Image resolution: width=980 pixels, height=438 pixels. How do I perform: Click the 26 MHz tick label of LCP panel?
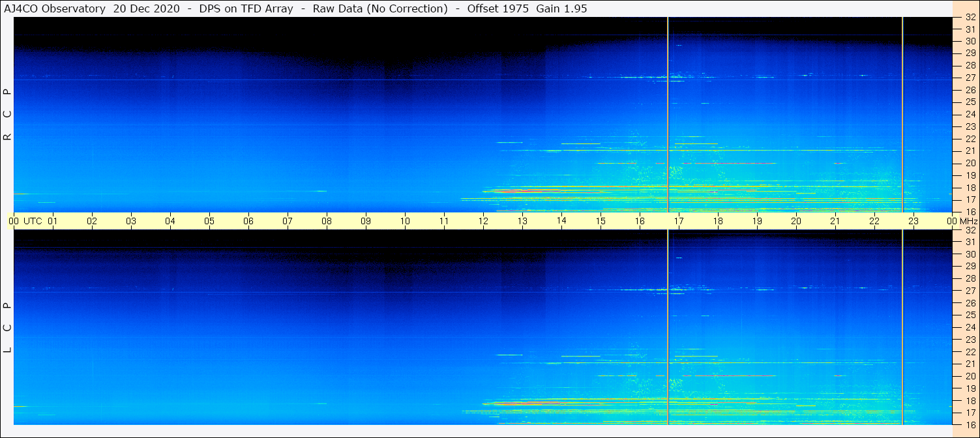pos(970,303)
